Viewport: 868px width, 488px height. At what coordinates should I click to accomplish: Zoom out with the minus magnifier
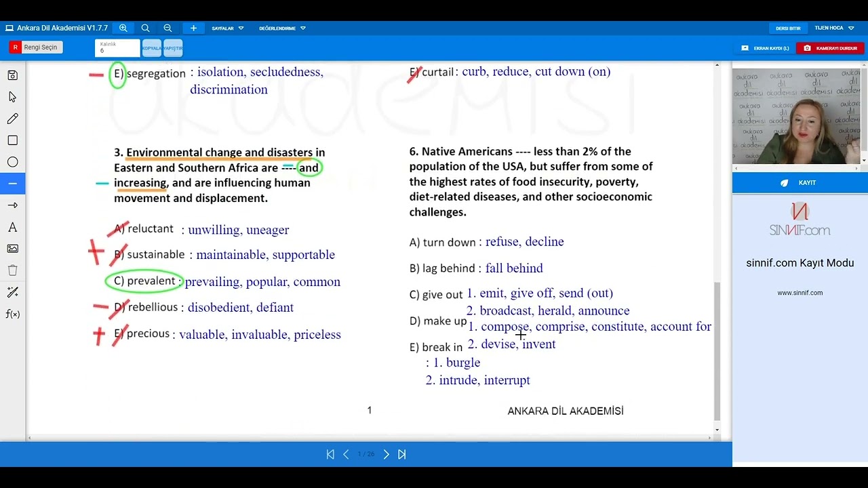(167, 28)
